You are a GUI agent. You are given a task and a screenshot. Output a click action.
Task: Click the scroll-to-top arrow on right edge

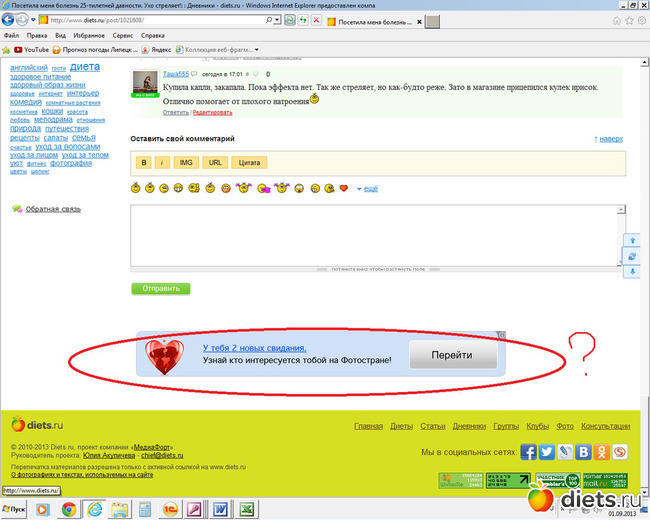tap(632, 241)
